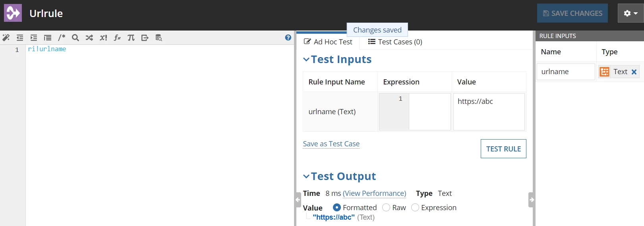Click the SAVE CHANGES button
The width and height of the screenshot is (644, 226).
pyautogui.click(x=572, y=13)
